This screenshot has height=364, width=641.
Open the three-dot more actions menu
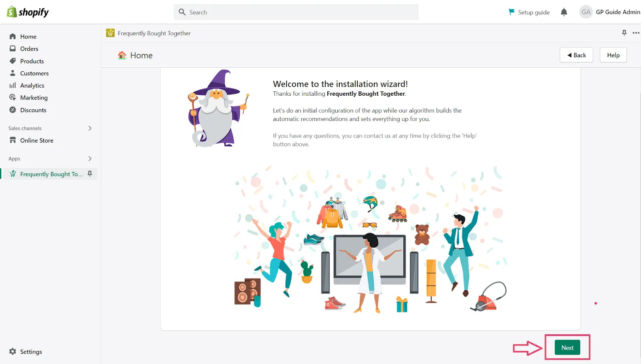(x=636, y=33)
